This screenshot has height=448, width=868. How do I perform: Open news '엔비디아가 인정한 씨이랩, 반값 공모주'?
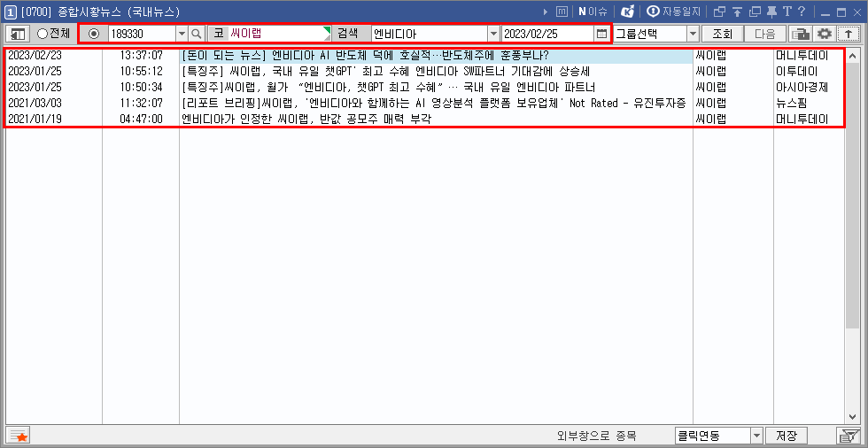(x=306, y=119)
